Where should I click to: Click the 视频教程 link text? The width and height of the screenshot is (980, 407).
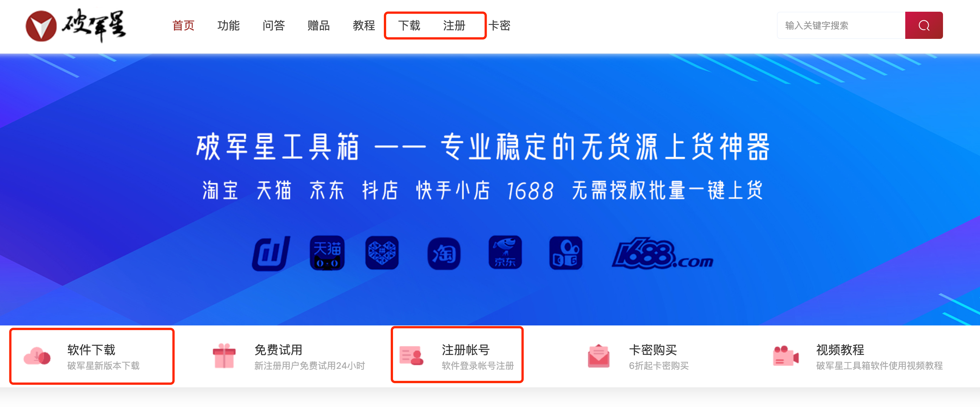click(840, 350)
